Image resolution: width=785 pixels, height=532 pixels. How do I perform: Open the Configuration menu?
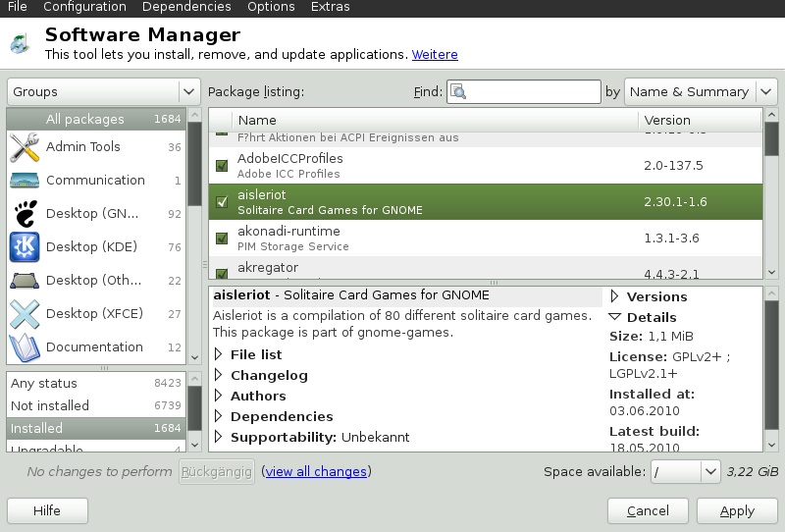click(x=83, y=7)
